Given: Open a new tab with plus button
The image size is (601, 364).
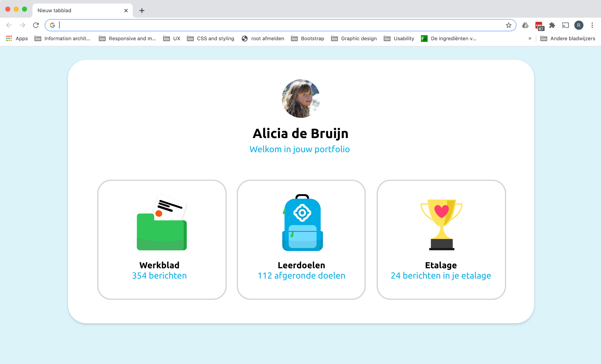Looking at the screenshot, I should (x=142, y=11).
